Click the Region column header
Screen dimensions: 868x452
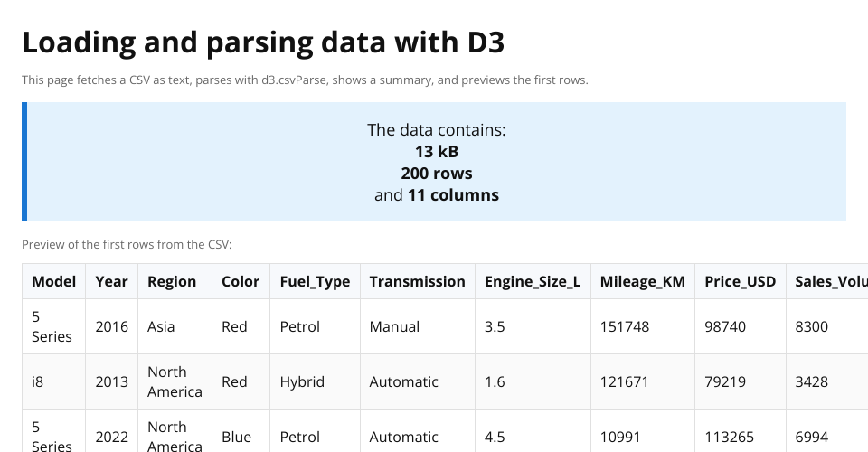[172, 281]
